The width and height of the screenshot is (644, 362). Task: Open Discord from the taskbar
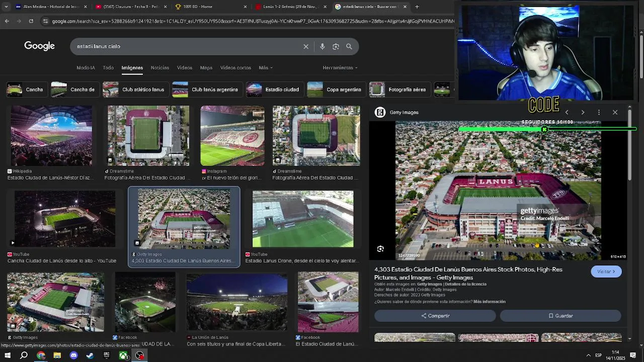click(73, 355)
